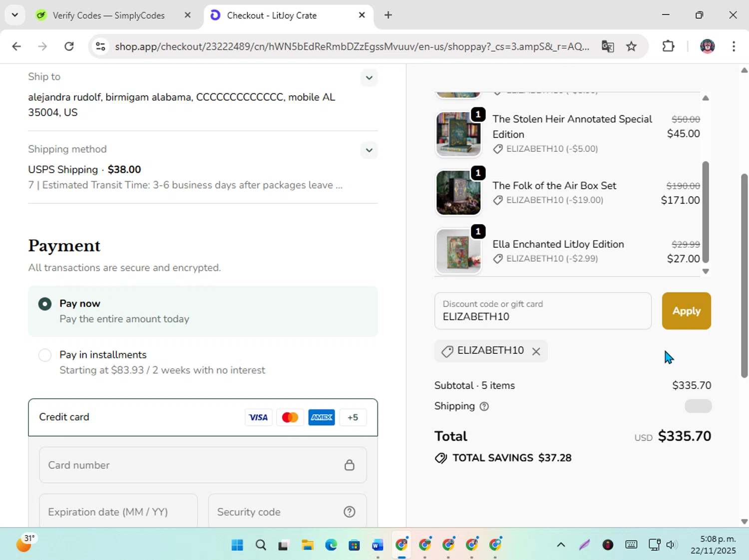Viewport: 749px width, 560px height.
Task: Click the browser forward arrow
Action: click(42, 46)
